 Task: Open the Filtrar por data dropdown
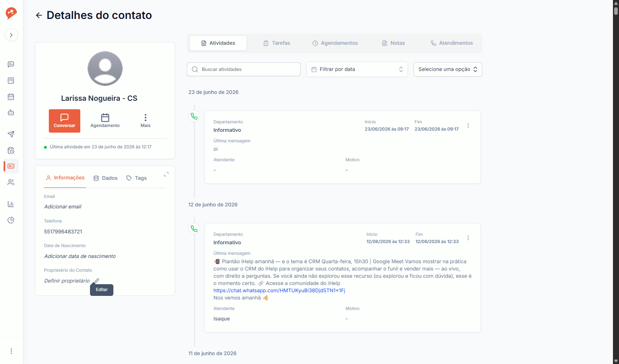[x=357, y=69]
